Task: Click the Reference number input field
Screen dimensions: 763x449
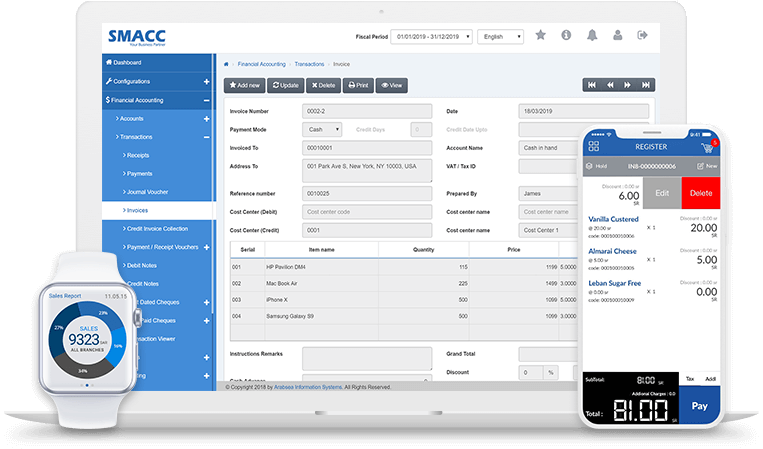Action: pyautogui.click(x=367, y=193)
